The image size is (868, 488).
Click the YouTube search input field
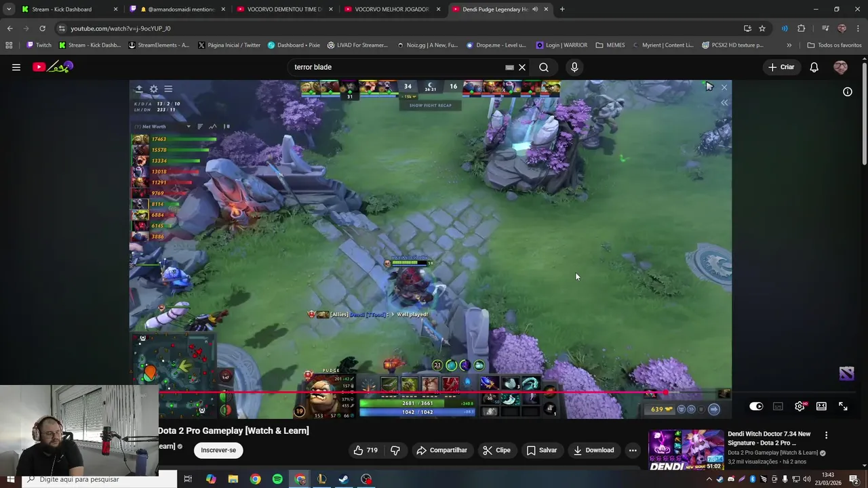397,67
